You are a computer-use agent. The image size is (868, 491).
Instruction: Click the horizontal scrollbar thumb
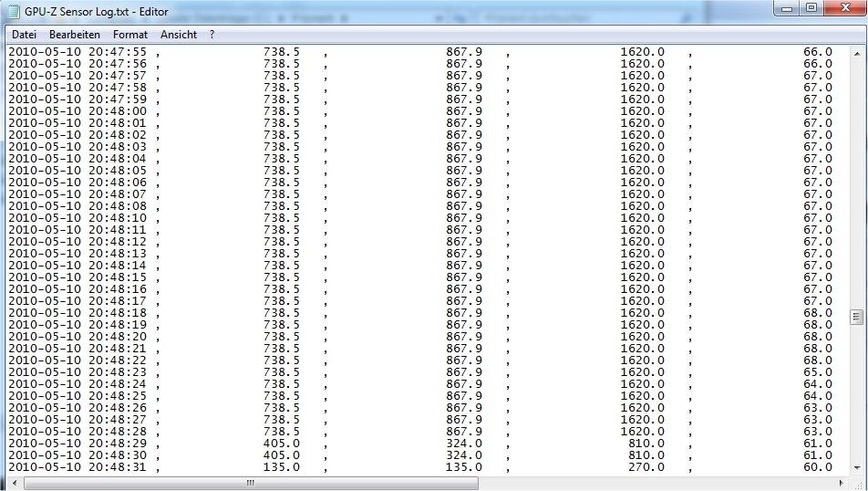pyautogui.click(x=251, y=483)
